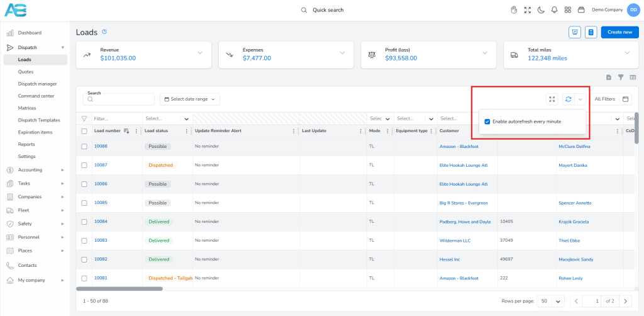The height and width of the screenshot is (316, 644).
Task: Click the hand icon in top bar
Action: [x=513, y=10]
